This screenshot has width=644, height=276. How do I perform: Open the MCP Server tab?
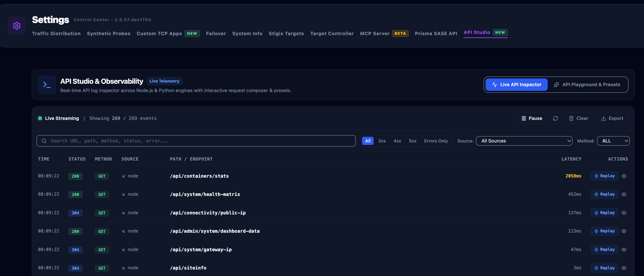[x=384, y=34]
